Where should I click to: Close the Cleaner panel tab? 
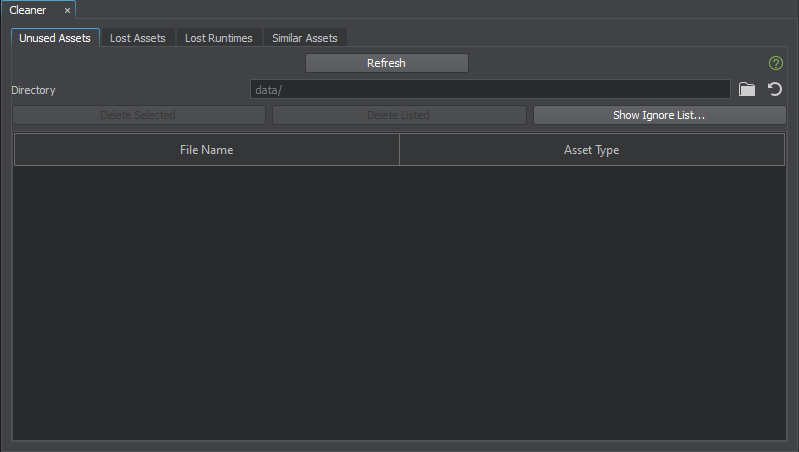pos(67,10)
